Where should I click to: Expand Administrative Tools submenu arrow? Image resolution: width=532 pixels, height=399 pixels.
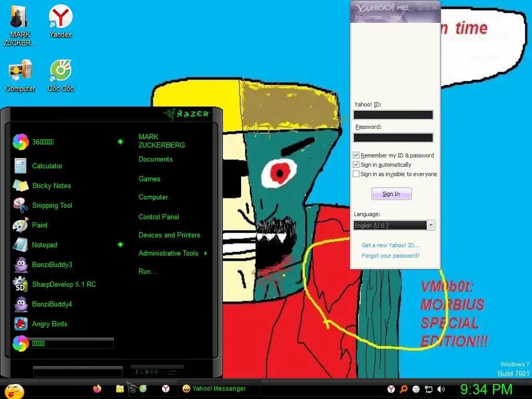[206, 253]
